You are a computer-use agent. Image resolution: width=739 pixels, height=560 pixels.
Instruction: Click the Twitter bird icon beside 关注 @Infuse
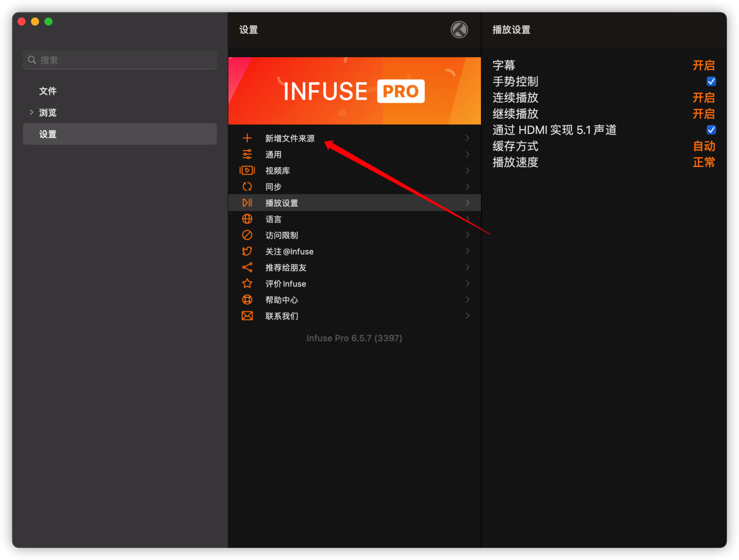point(247,251)
